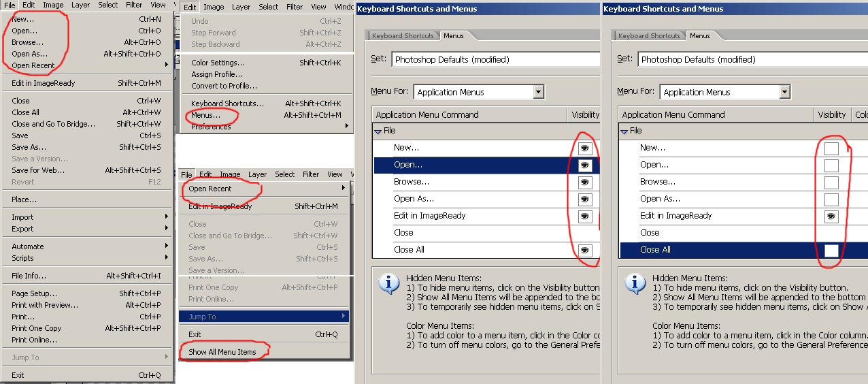Screen dimensions: 868x384
Task: Choose Page Setup... in File menu
Action: click(x=88, y=293)
